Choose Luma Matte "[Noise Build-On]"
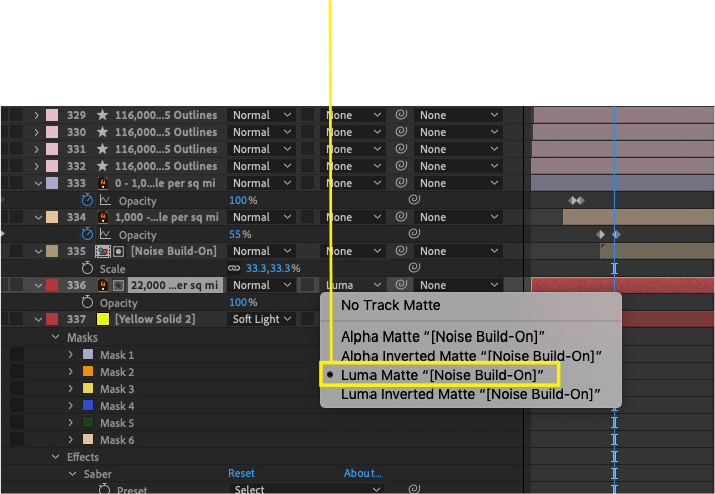715x494 pixels. click(x=442, y=375)
